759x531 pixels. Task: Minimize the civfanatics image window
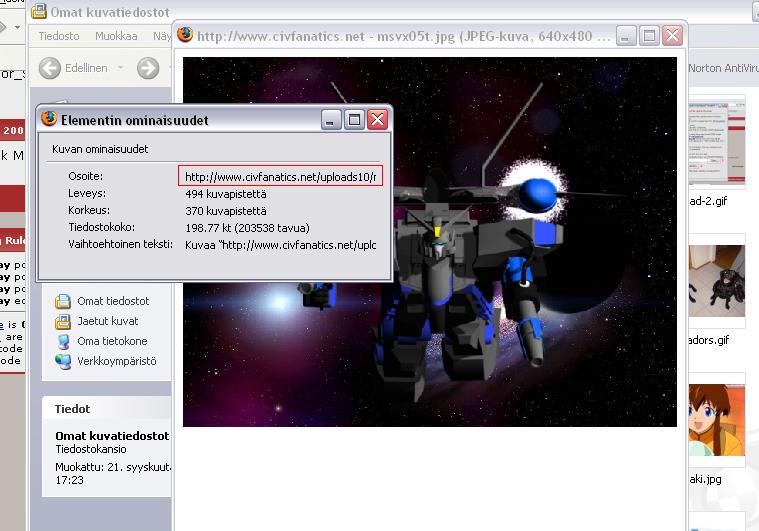pos(625,36)
